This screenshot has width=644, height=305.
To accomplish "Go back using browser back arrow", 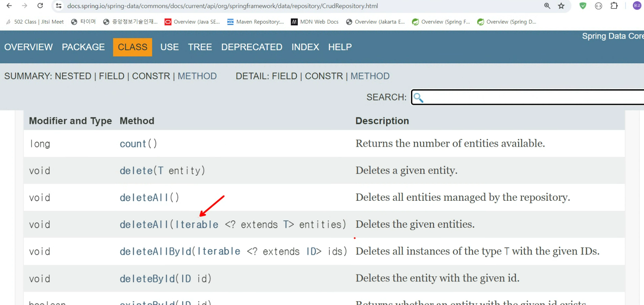I will pyautogui.click(x=9, y=6).
